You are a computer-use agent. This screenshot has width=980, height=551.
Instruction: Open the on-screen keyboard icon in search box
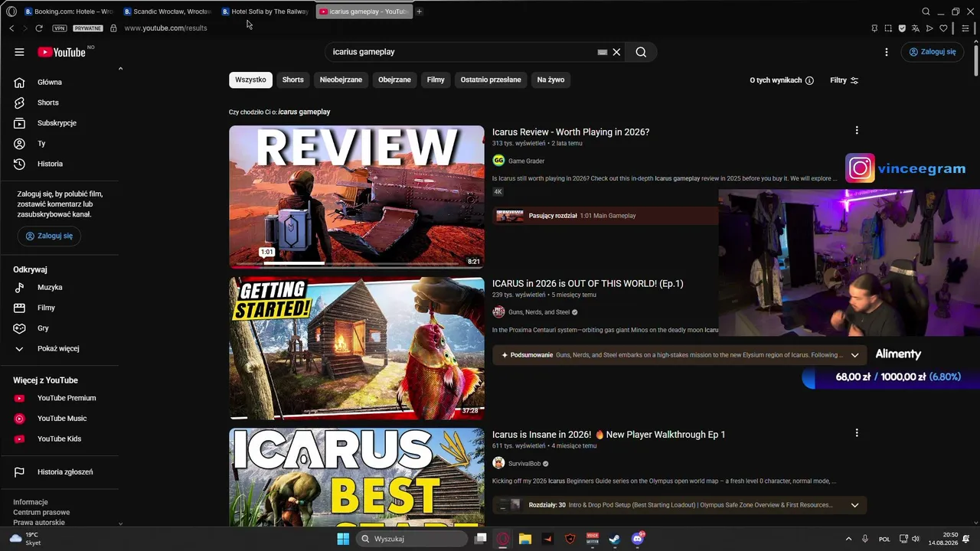603,52
